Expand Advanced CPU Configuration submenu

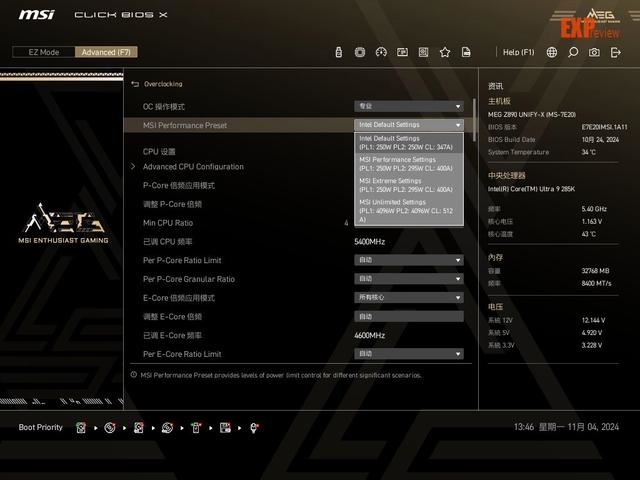(192, 167)
